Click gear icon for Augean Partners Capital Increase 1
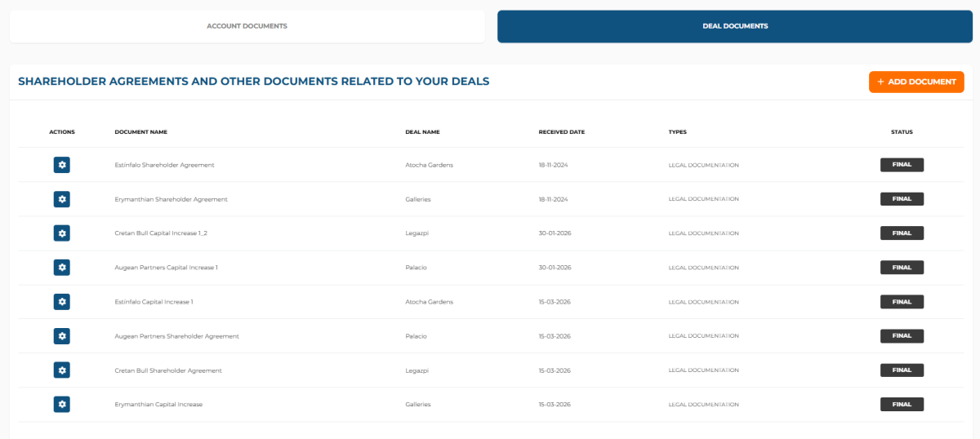This screenshot has width=980, height=439. tap(62, 268)
